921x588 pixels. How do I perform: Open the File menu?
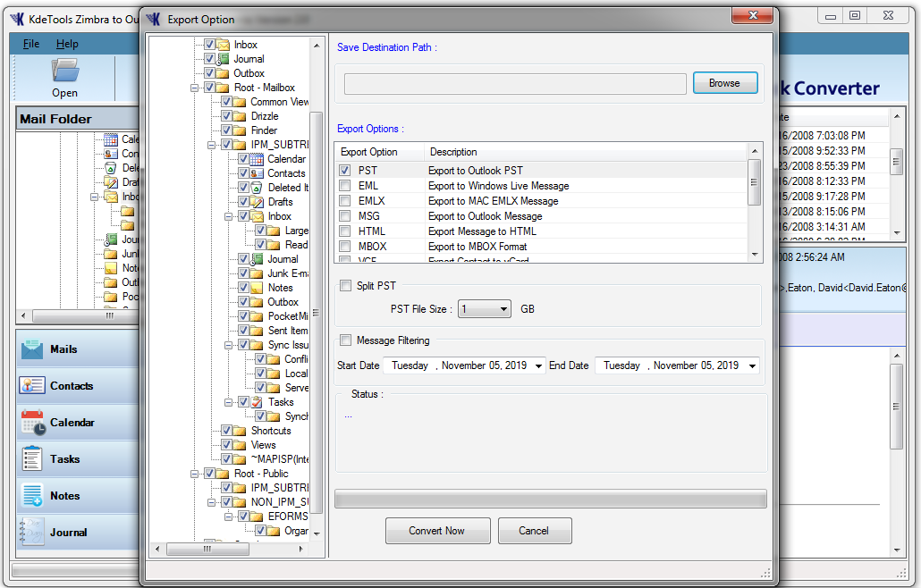pyautogui.click(x=31, y=44)
